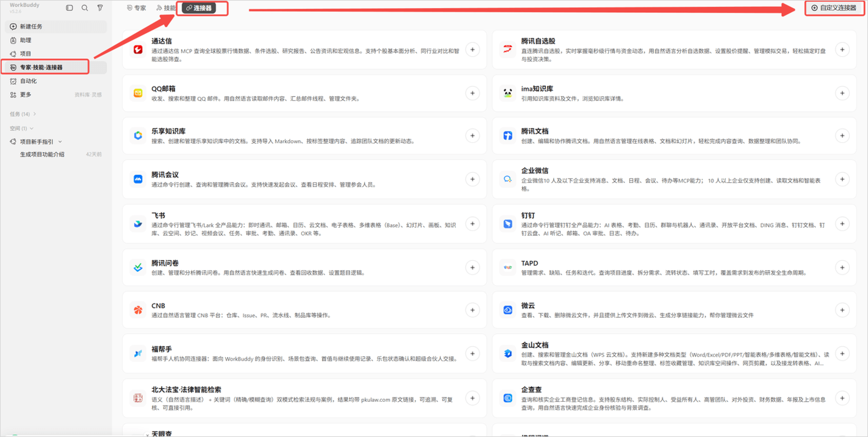Add the CNB connector
Image resolution: width=868 pixels, height=437 pixels.
[472, 310]
